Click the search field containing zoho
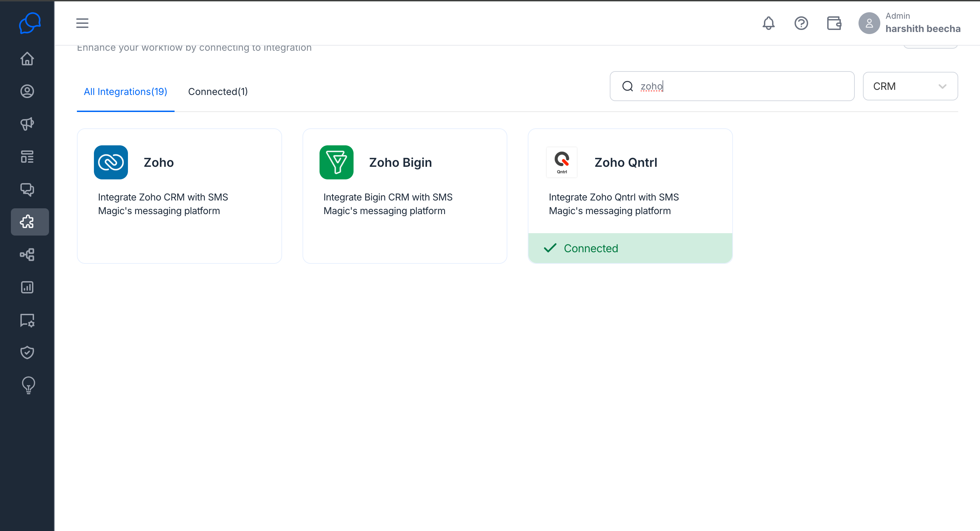 pyautogui.click(x=732, y=86)
